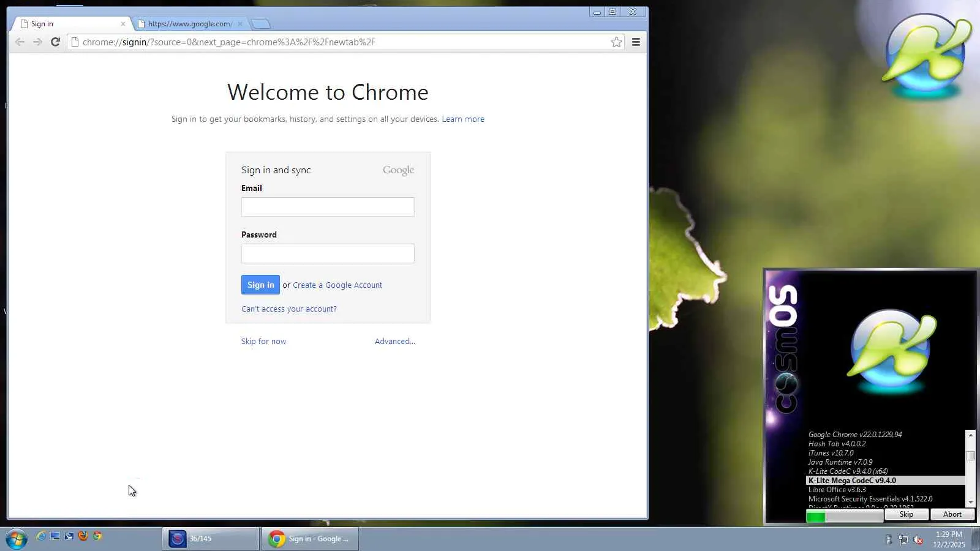The image size is (980, 551).
Task: Click the Skip for now link
Action: pos(263,341)
